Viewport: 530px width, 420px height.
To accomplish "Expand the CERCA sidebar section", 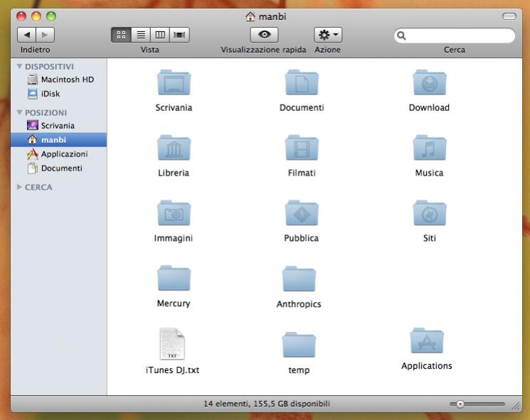I will tap(19, 187).
